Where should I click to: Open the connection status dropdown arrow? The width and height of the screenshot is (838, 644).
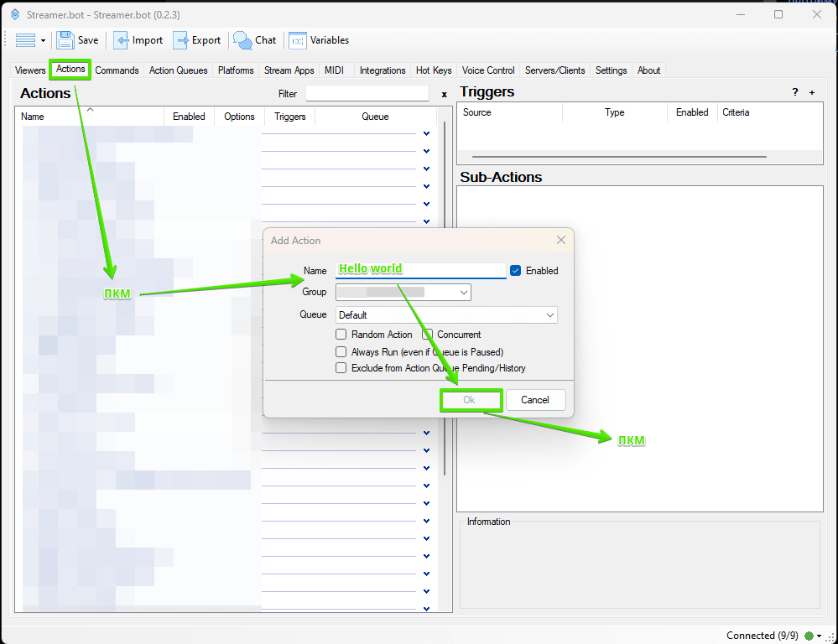[x=819, y=636]
